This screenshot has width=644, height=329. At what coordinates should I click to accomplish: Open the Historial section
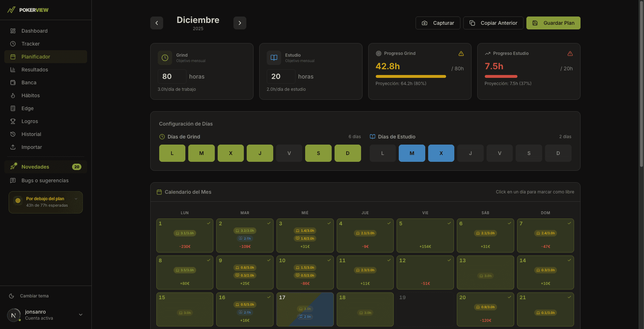[30, 134]
